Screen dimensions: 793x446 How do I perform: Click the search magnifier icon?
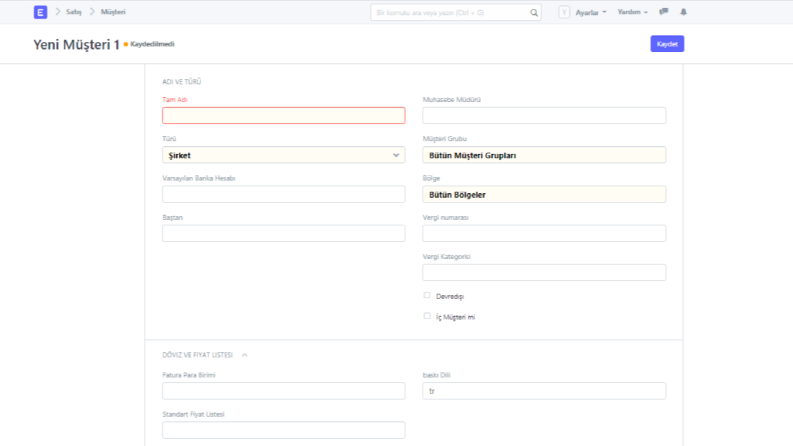pos(534,13)
